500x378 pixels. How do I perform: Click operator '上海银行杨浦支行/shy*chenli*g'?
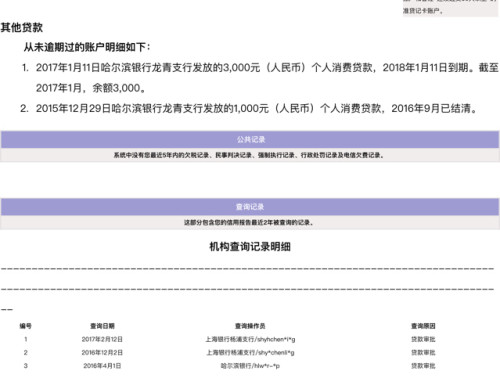pos(250,353)
